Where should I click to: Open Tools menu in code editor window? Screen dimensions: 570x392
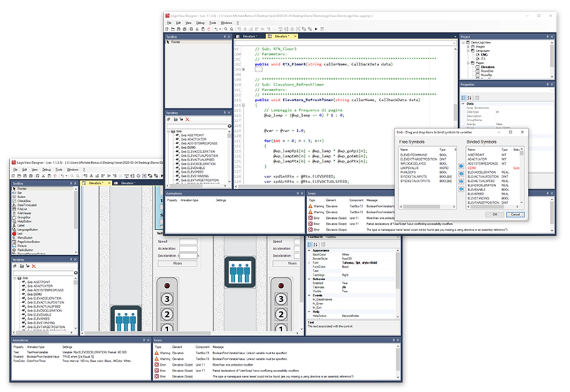(212, 23)
